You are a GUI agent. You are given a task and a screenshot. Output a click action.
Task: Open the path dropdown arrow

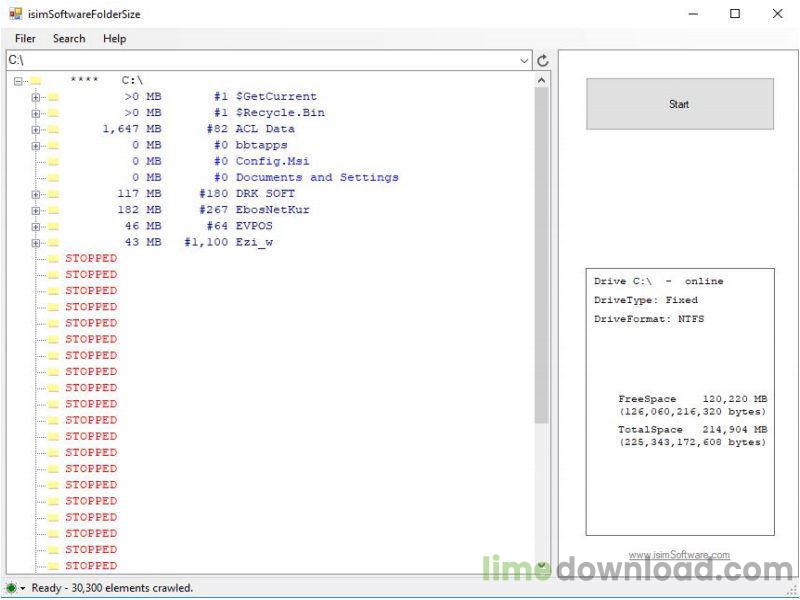pos(525,61)
